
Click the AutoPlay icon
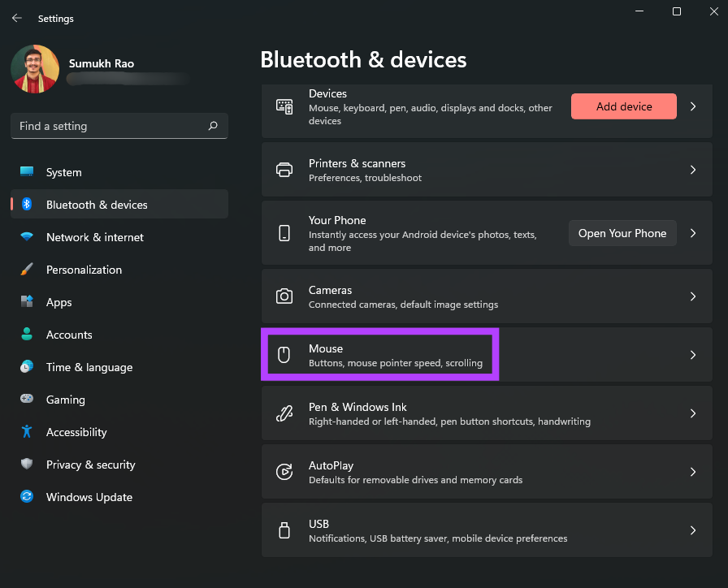(x=284, y=471)
